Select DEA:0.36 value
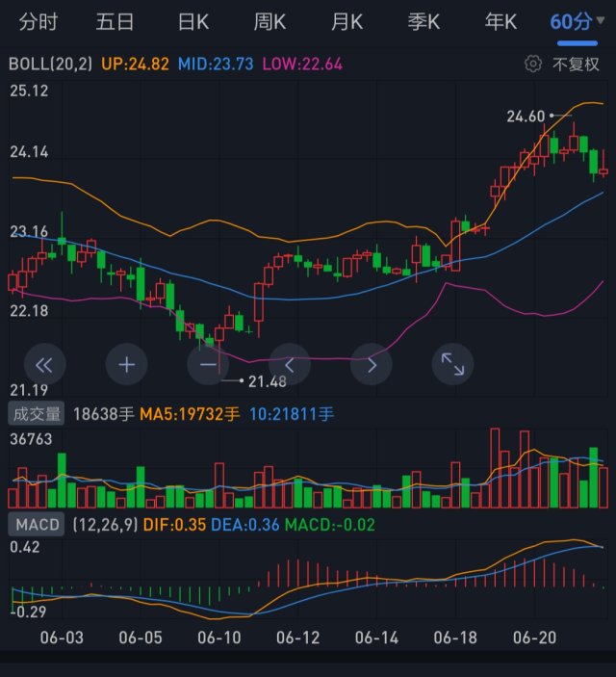This screenshot has width=616, height=677. click(x=245, y=525)
